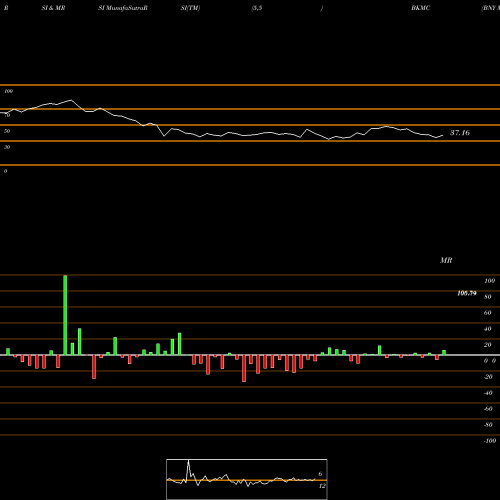Click the MR value label 105.79
This screenshot has width=500, height=500.
[x=467, y=293]
